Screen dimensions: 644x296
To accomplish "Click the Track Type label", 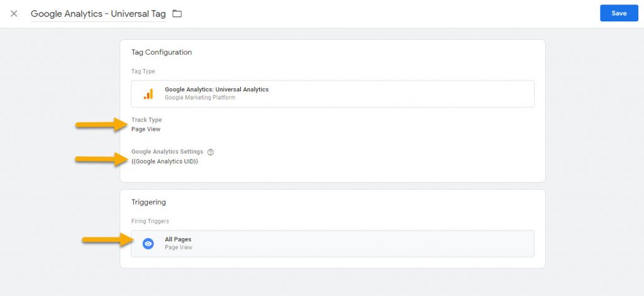I will click(147, 120).
